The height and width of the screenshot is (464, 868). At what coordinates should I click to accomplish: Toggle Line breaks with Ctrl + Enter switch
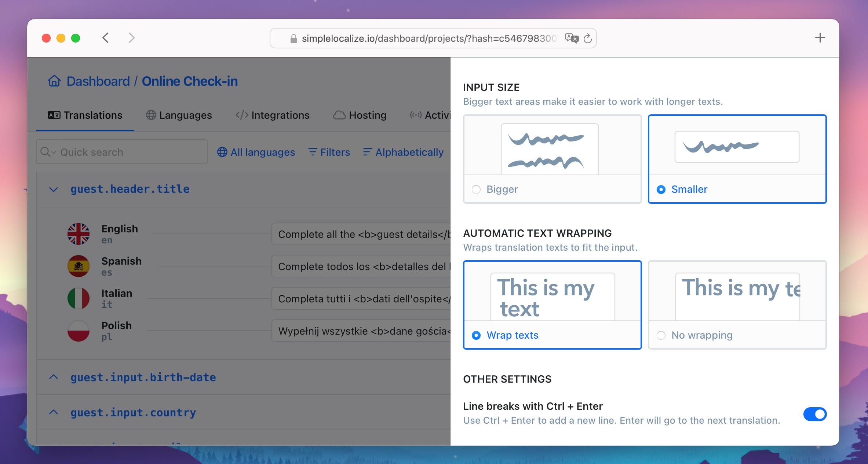coord(815,414)
